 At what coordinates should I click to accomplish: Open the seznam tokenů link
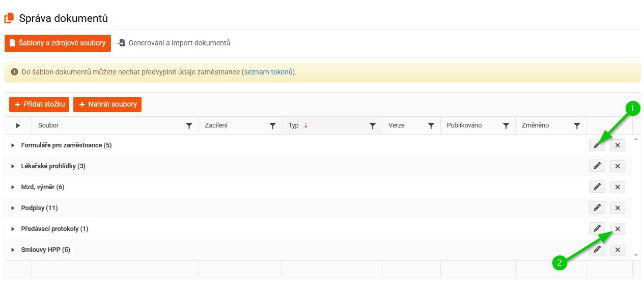pyautogui.click(x=269, y=72)
